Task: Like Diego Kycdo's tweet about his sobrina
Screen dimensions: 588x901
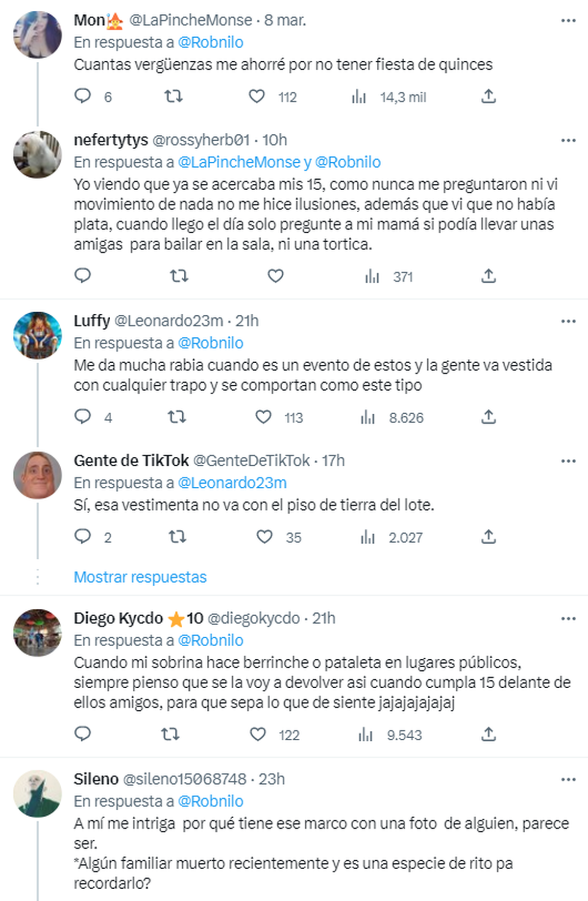Action: (x=258, y=734)
